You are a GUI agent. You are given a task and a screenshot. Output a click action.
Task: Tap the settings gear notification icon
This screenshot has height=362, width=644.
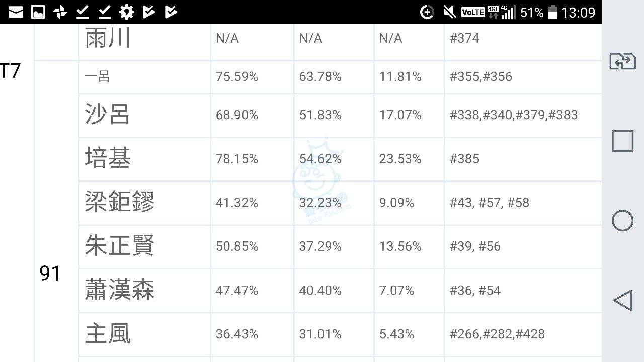(126, 12)
